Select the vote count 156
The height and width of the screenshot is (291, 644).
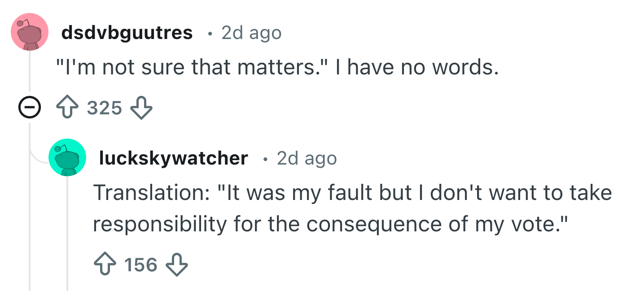[139, 265]
